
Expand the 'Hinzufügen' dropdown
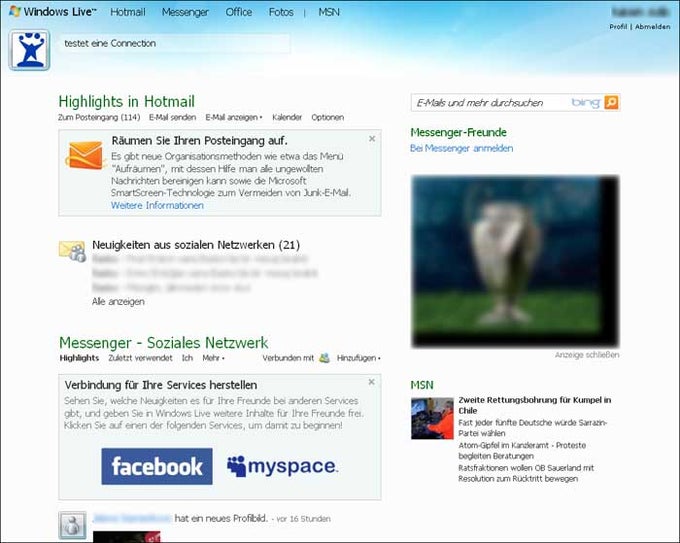click(x=359, y=358)
